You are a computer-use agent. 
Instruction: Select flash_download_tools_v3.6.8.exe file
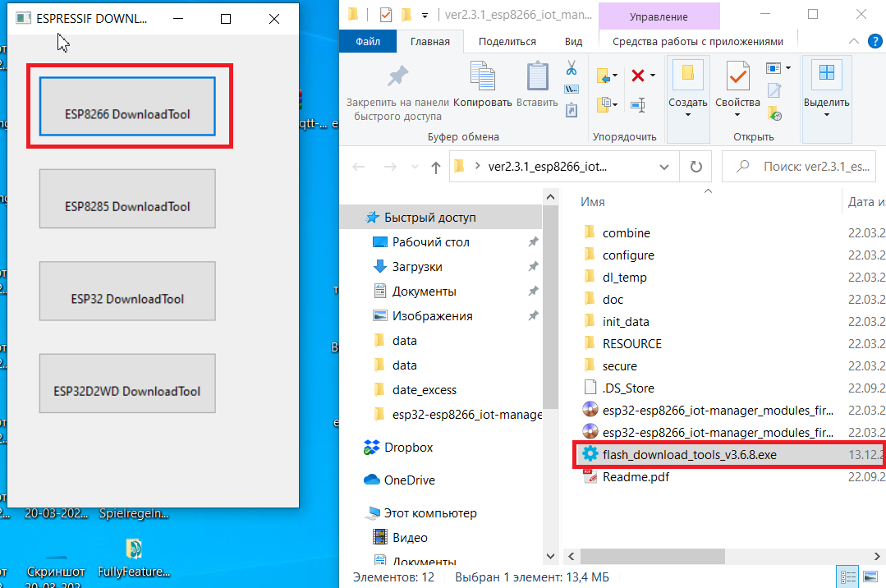click(689, 454)
